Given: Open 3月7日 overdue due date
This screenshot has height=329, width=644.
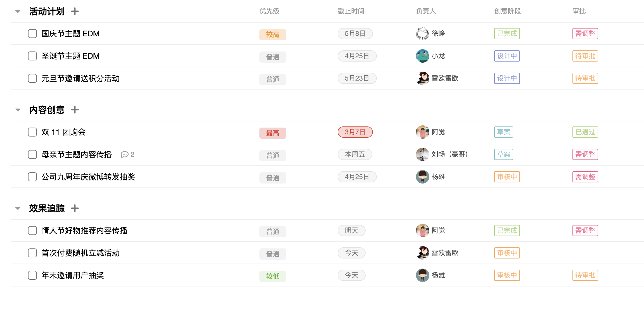Looking at the screenshot, I should click(x=355, y=132).
